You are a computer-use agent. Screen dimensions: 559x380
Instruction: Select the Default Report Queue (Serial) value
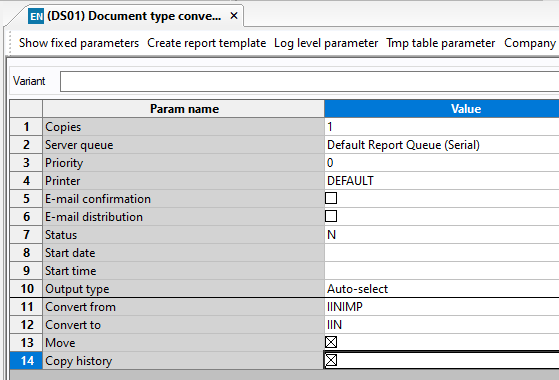point(442,145)
